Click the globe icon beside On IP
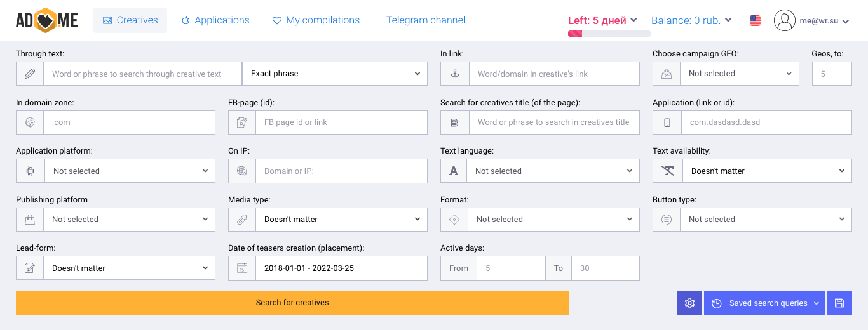 tap(242, 171)
